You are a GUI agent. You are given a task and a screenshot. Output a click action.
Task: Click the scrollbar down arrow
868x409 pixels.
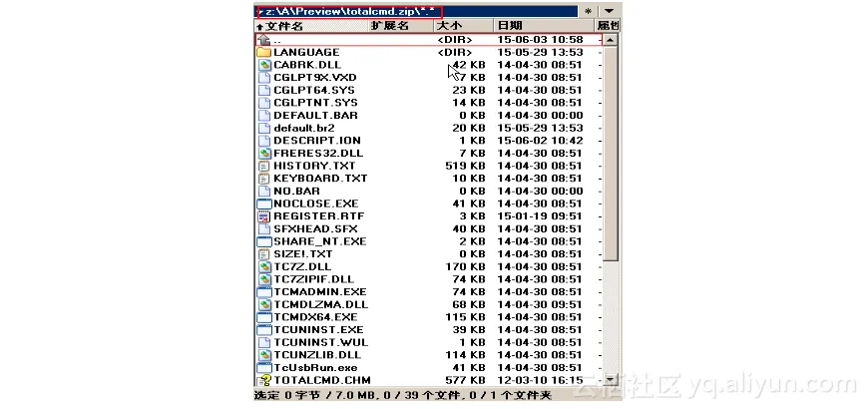610,380
